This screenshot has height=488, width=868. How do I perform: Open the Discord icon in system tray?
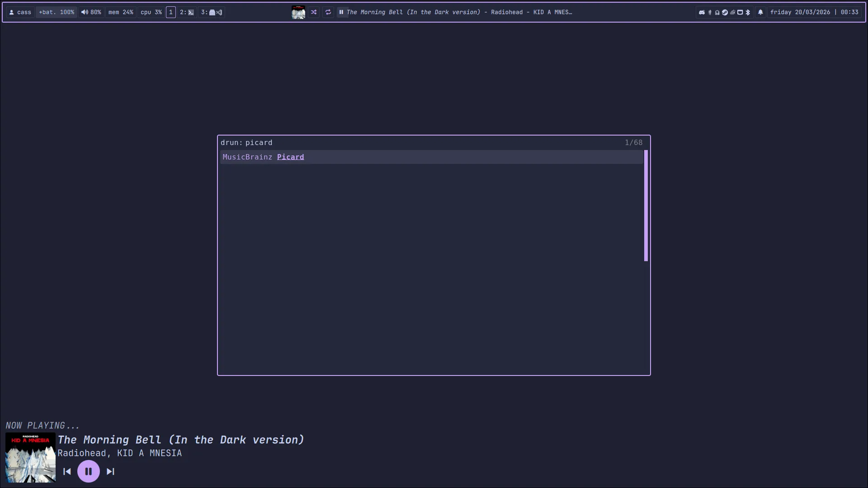pyautogui.click(x=702, y=12)
